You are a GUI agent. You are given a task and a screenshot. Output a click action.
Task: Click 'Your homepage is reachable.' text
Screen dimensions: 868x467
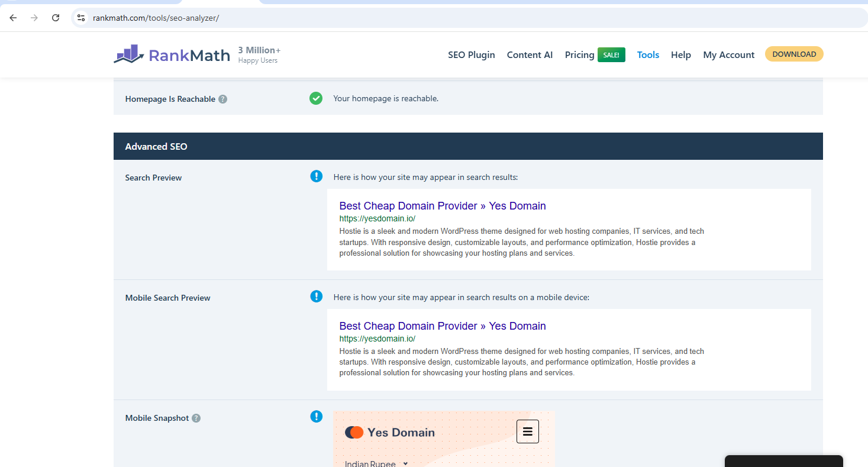tap(386, 98)
